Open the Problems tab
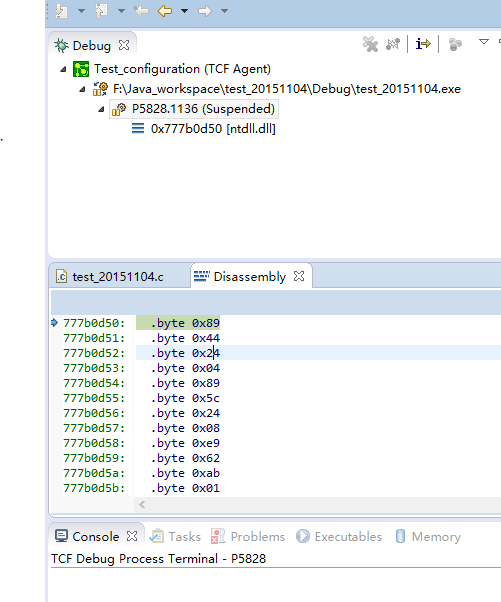Image resolution: width=501 pixels, height=602 pixels. [x=248, y=536]
